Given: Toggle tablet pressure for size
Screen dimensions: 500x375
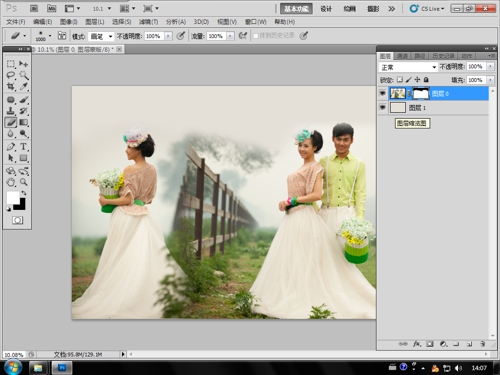Looking at the screenshot, I should click(x=303, y=36).
